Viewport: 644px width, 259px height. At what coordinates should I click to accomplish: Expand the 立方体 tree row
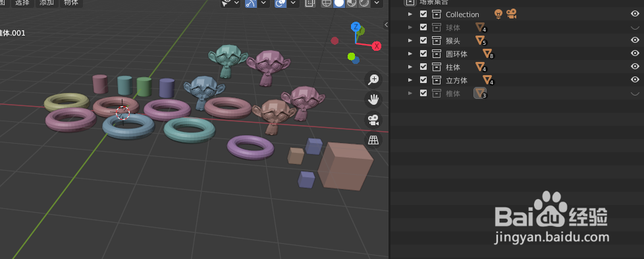(410, 80)
